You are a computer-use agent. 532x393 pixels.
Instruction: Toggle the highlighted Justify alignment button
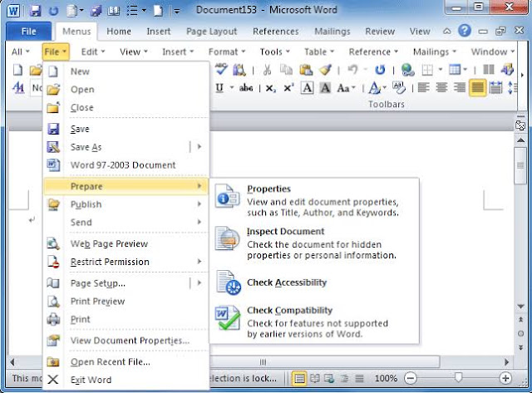[x=477, y=88]
